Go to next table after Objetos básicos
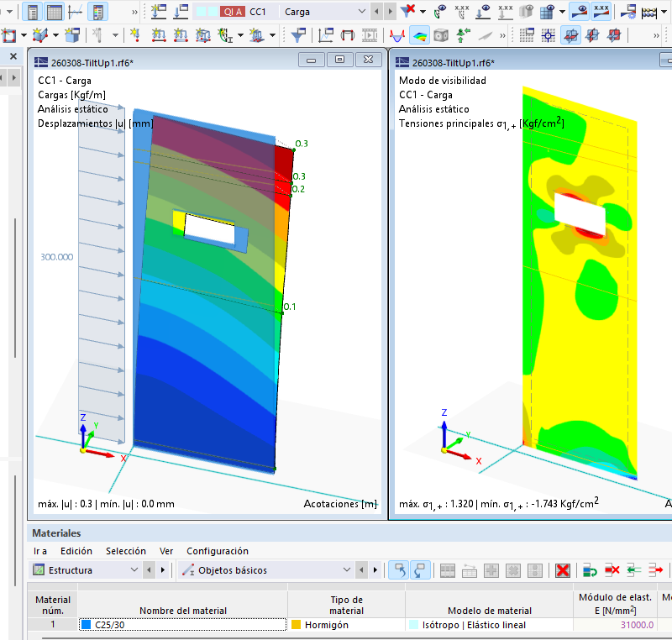Image resolution: width=672 pixels, height=640 pixels. tap(375, 570)
